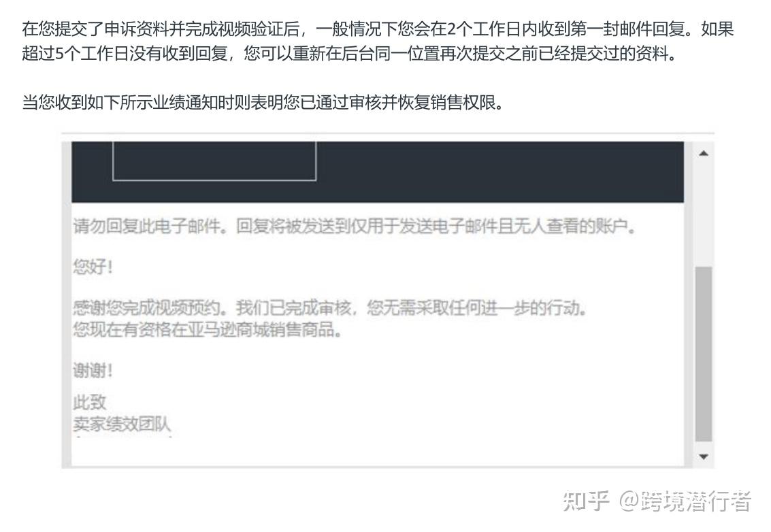
Task: Click the gray vertical scrollbar thumb
Action: pyautogui.click(x=704, y=354)
